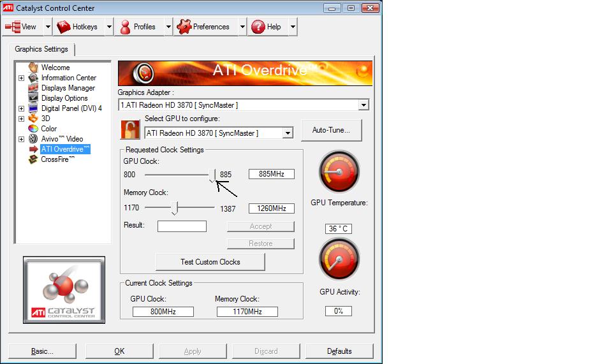
Task: Click the Memory Clock slider handle
Action: coord(175,208)
